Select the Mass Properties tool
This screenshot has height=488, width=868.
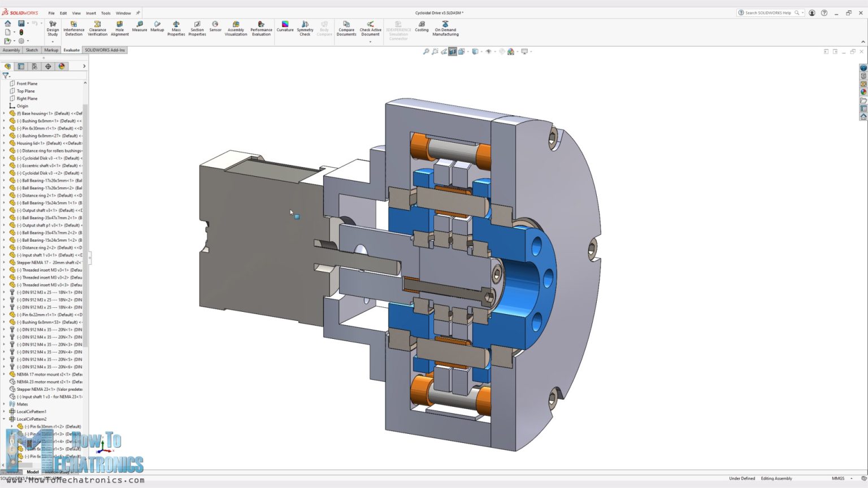pyautogui.click(x=176, y=28)
